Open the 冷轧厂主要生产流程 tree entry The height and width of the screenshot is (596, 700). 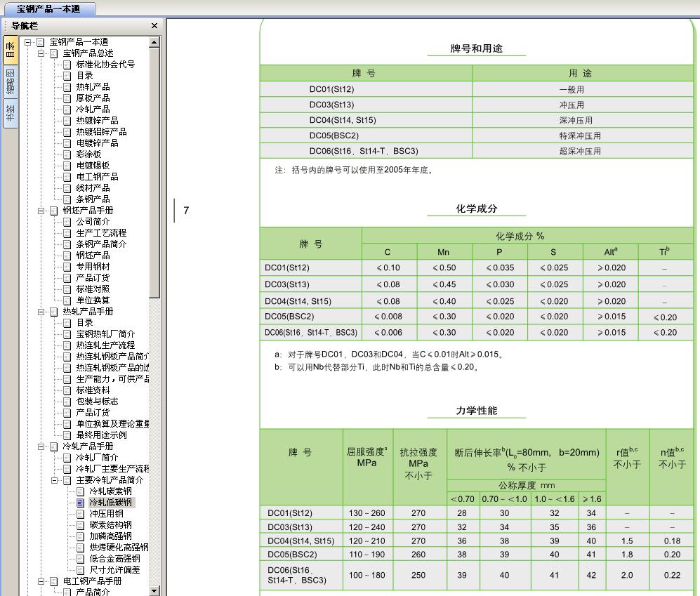click(112, 469)
